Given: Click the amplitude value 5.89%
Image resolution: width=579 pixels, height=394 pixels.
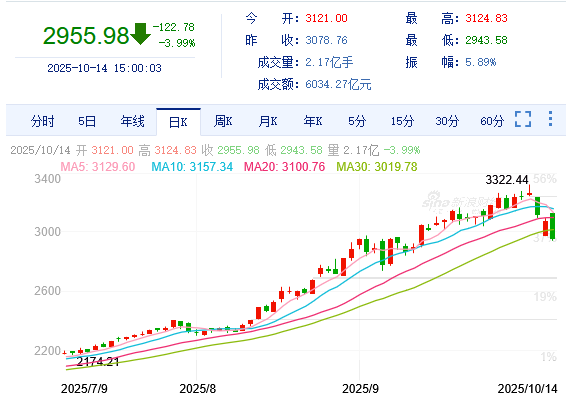Looking at the screenshot, I should click(480, 62).
